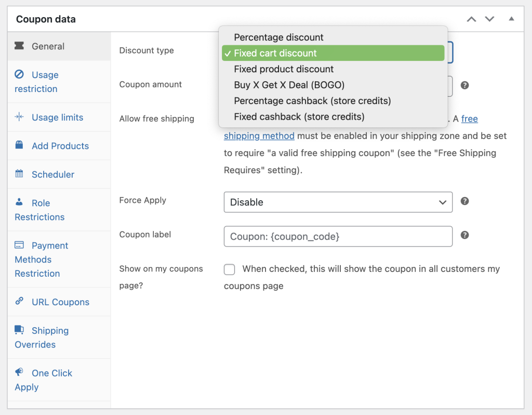Screen dimensions: 532x415
Task: Move the Coupon data panel up
Action: (472, 19)
